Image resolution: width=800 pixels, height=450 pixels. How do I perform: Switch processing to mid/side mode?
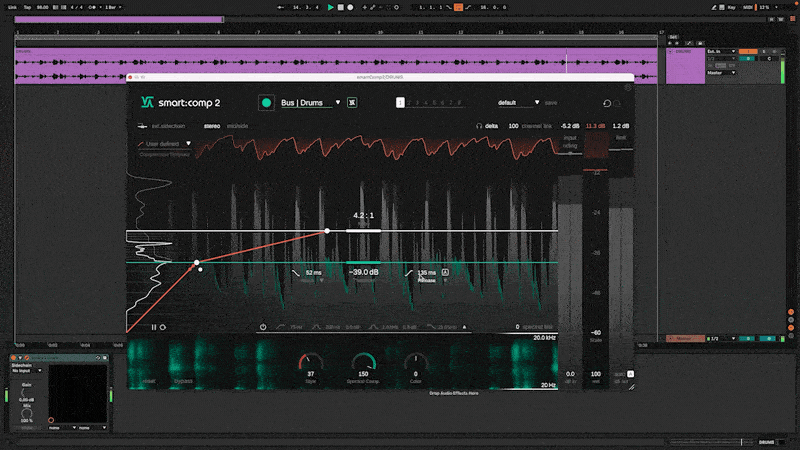(x=237, y=126)
